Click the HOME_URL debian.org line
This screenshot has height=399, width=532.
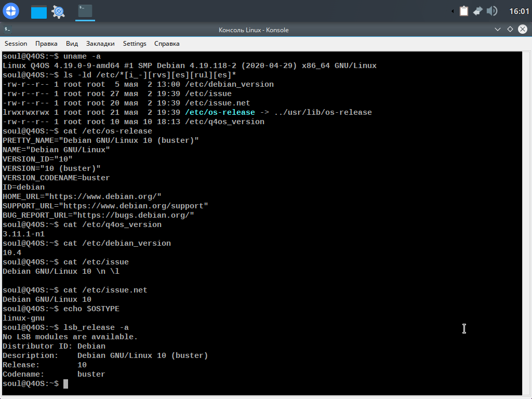(82, 196)
